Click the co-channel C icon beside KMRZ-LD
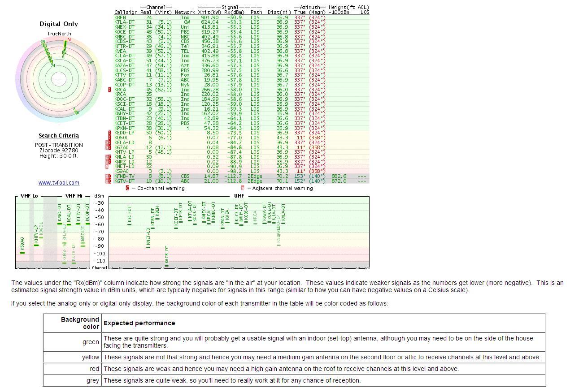 click(110, 162)
